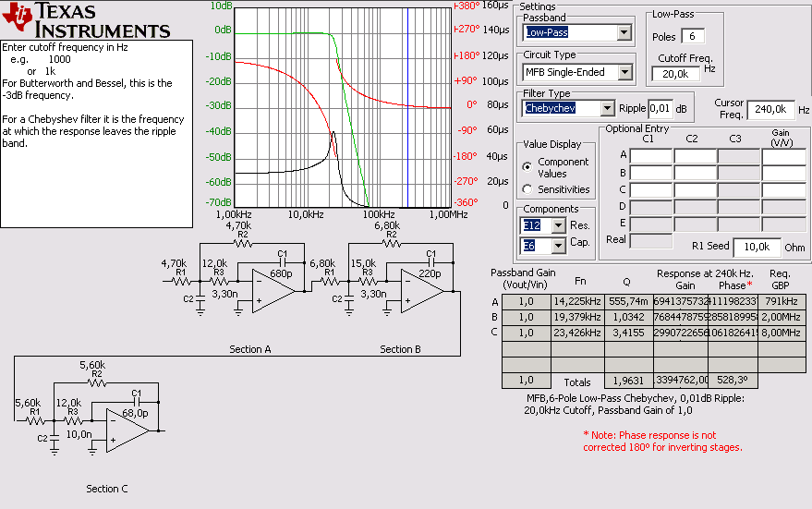The height and width of the screenshot is (509, 812).
Task: Click Section A R3 12,0k resistor
Action: (219, 281)
